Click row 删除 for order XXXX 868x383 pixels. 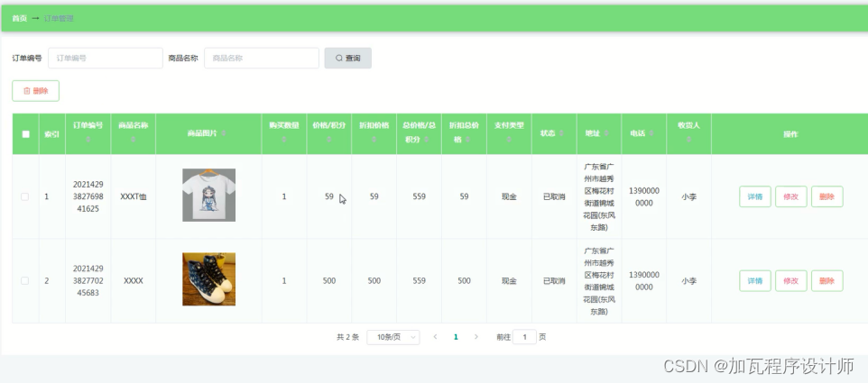[827, 281]
